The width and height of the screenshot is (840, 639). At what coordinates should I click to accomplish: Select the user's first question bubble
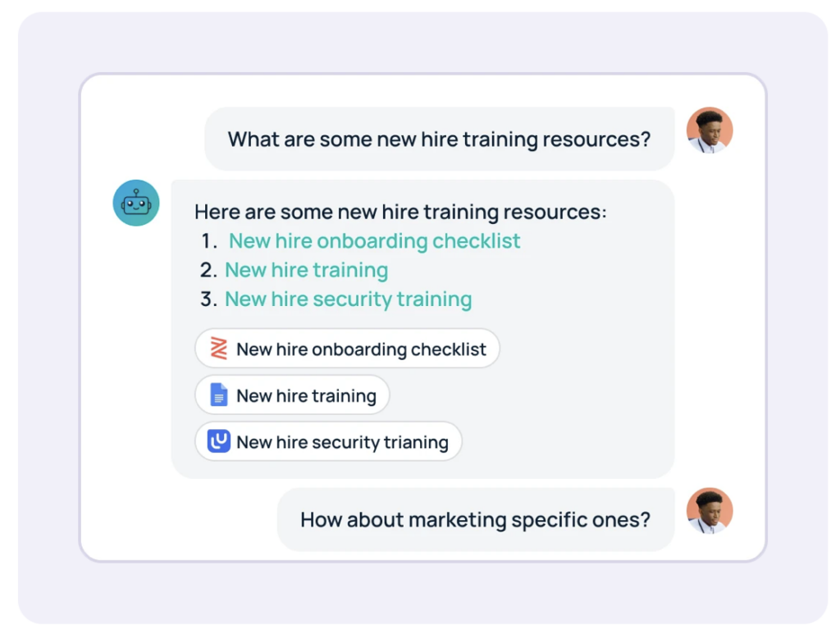(440, 139)
